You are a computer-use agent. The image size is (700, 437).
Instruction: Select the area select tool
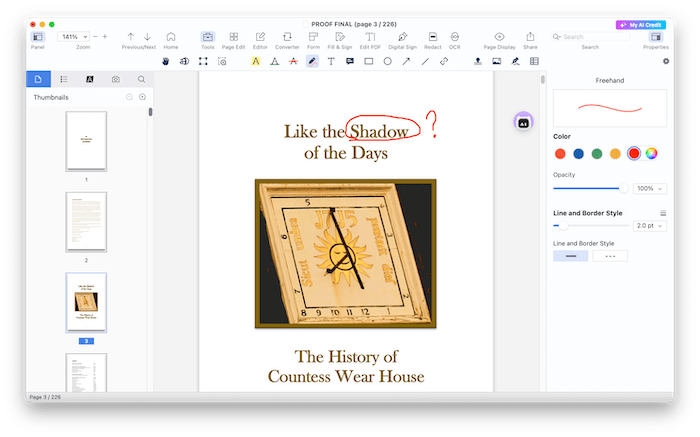point(203,61)
